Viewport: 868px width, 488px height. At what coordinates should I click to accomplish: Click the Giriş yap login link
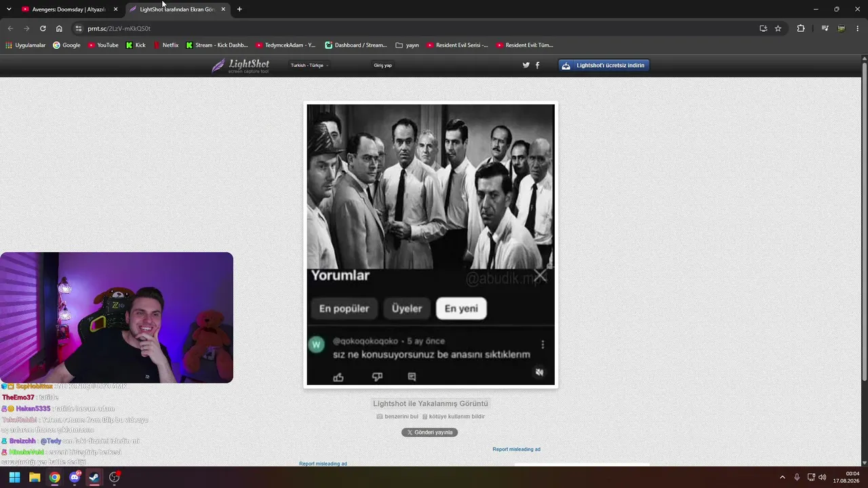tap(382, 65)
